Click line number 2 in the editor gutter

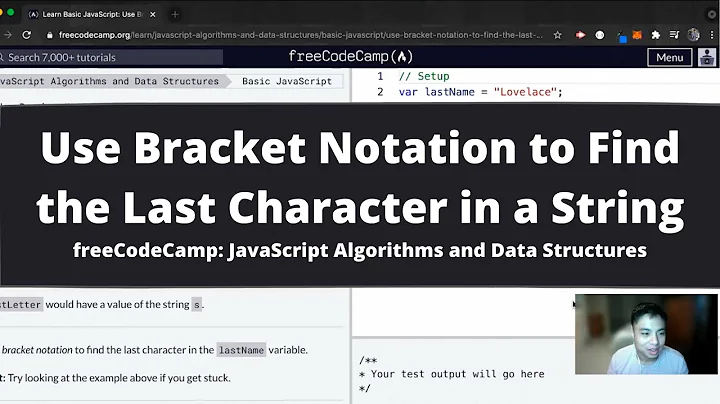[x=380, y=92]
